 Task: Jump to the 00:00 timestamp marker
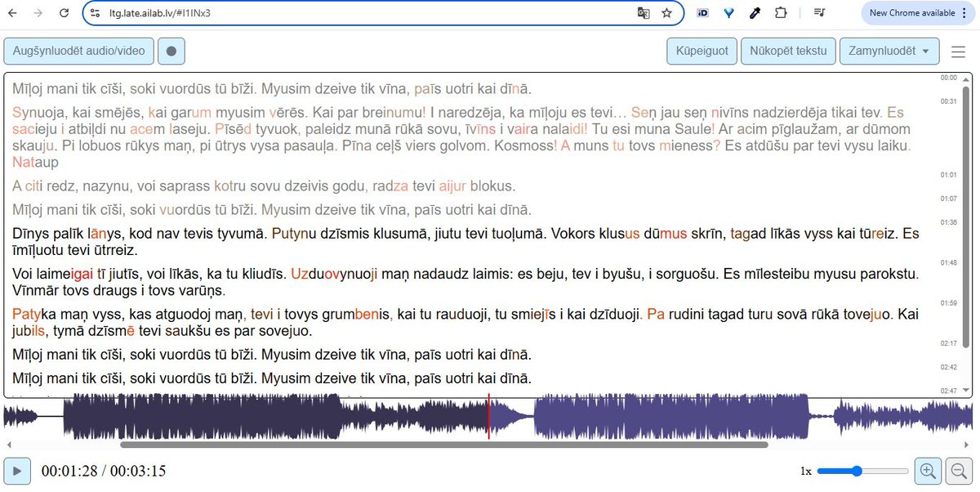(949, 78)
